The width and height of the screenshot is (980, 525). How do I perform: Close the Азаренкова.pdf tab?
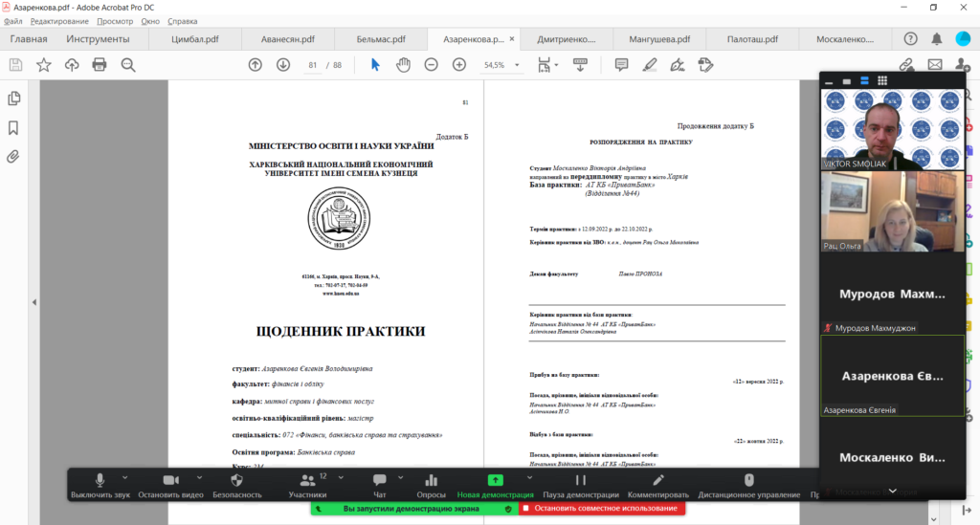[512, 38]
